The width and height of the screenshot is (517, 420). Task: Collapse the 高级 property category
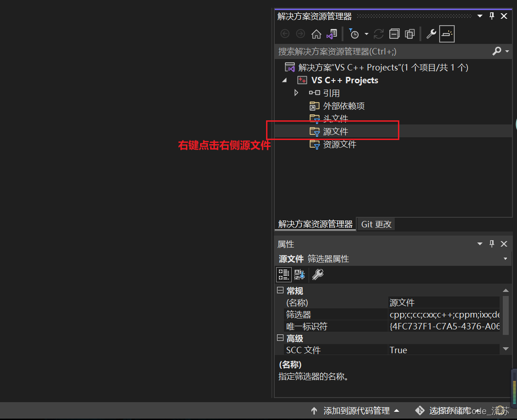pos(280,338)
